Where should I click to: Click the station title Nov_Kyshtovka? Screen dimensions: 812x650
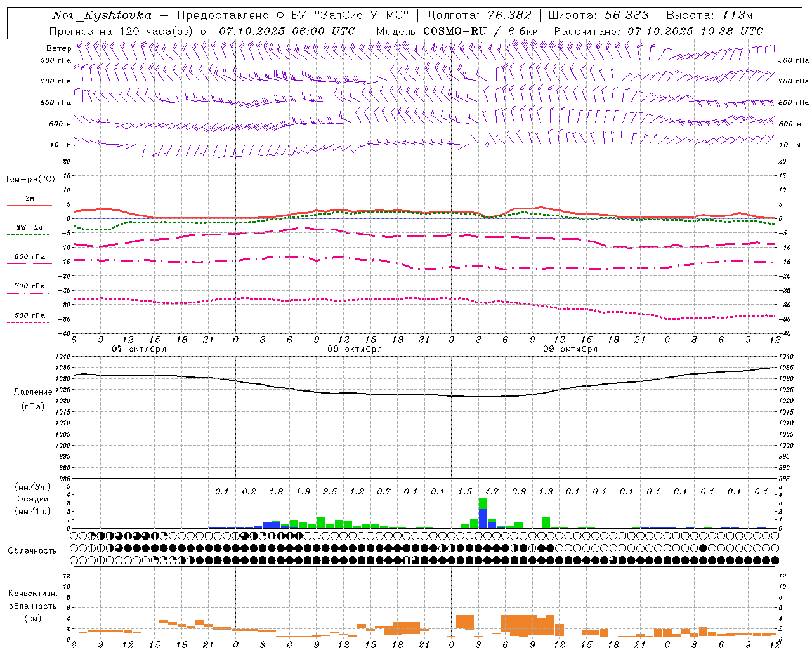point(101,15)
